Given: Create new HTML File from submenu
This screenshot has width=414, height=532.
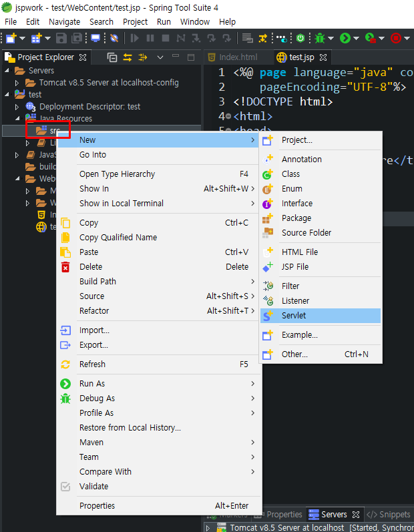Looking at the screenshot, I should (321, 252).
